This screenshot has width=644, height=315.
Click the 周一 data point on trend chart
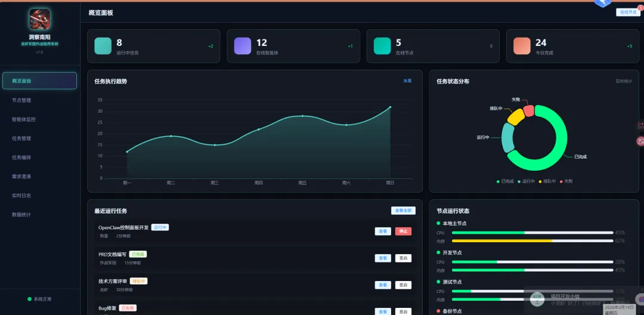point(127,152)
